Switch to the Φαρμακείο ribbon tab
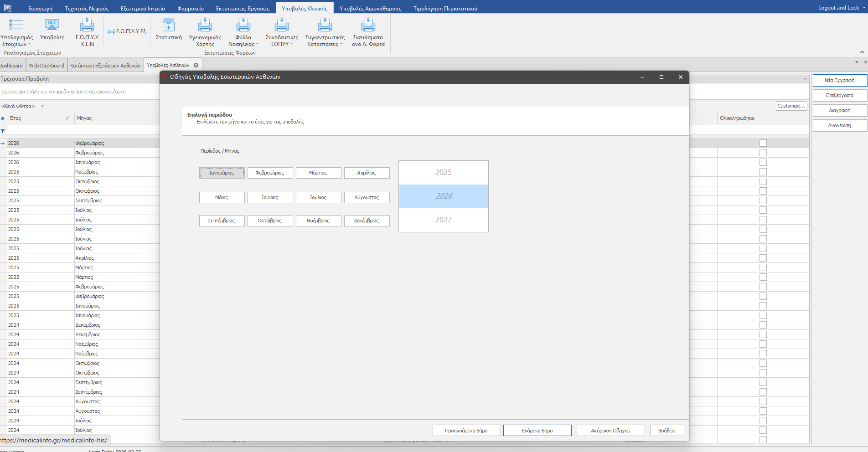The height and width of the screenshot is (452, 868). pos(191,8)
